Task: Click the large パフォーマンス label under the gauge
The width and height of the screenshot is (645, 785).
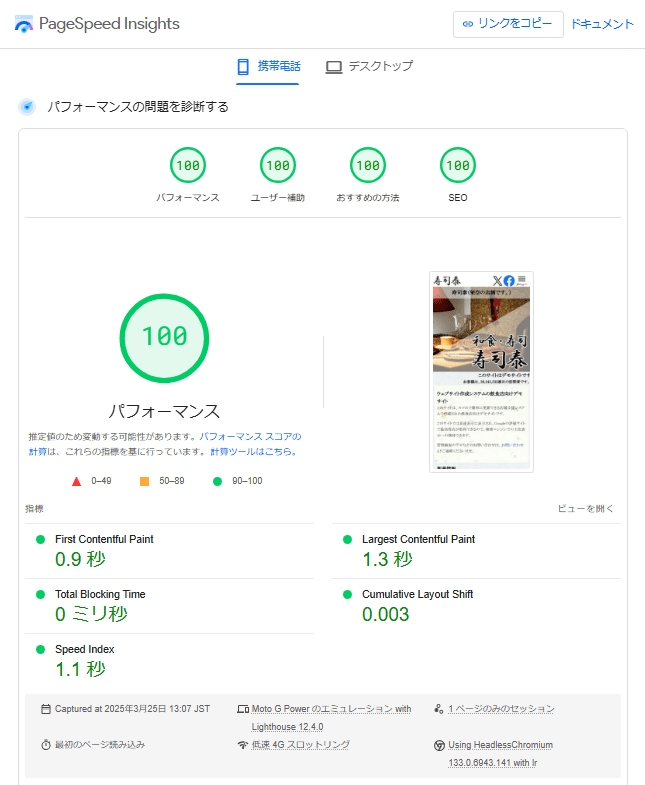Action: [164, 411]
